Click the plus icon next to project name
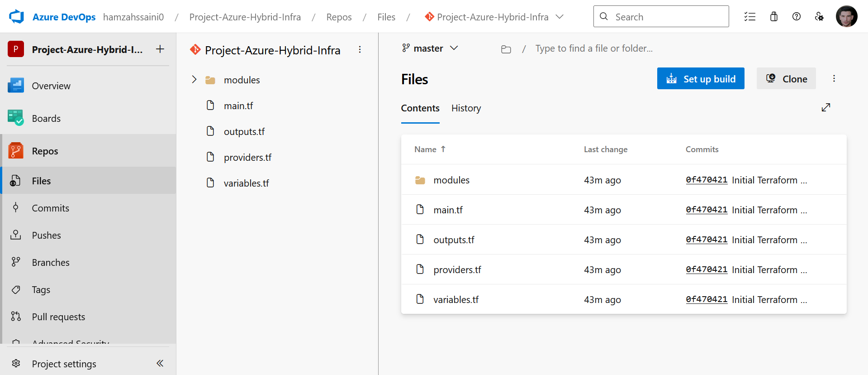 tap(160, 49)
